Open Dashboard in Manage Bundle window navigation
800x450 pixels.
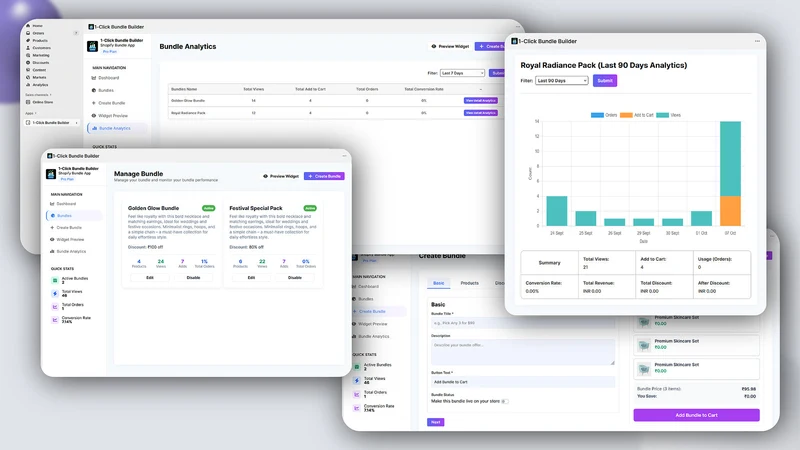tap(63, 204)
